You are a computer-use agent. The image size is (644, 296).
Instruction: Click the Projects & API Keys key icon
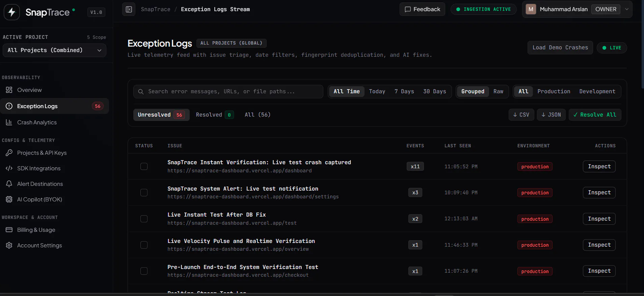[x=9, y=153]
